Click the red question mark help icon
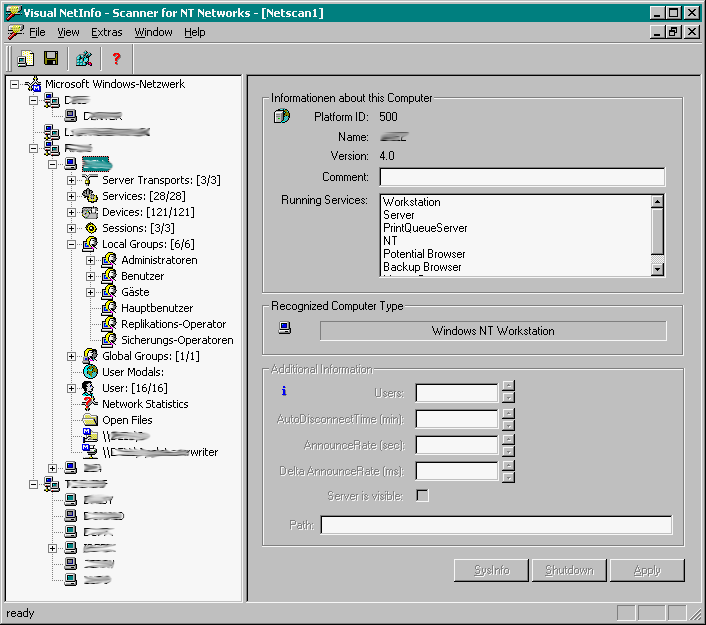Image resolution: width=706 pixels, height=625 pixels. [116, 59]
